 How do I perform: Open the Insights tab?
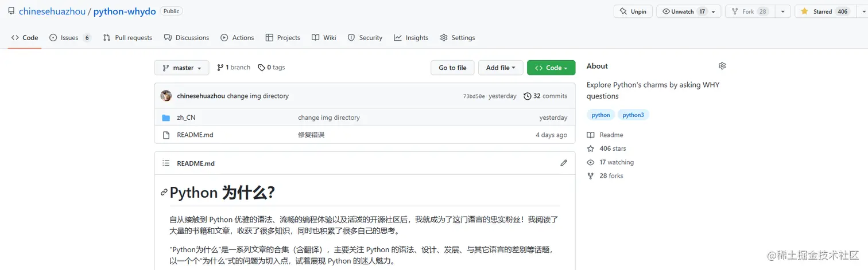411,38
